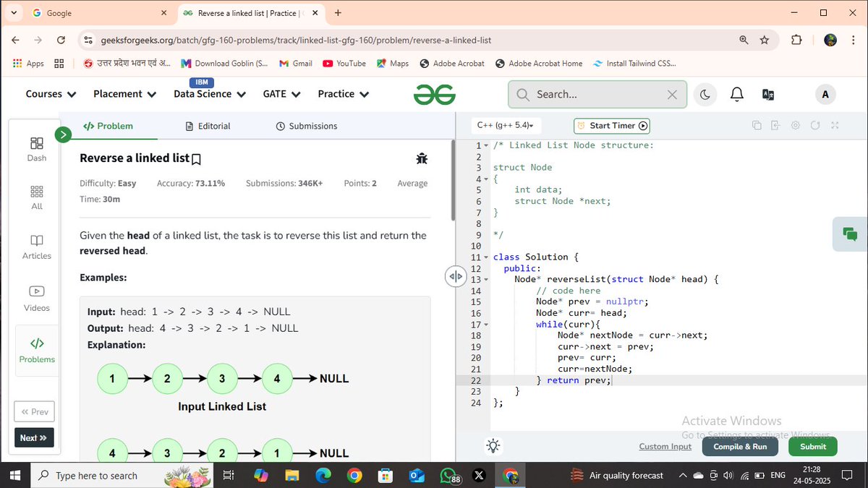Open the YouTube bookmark

tap(344, 64)
